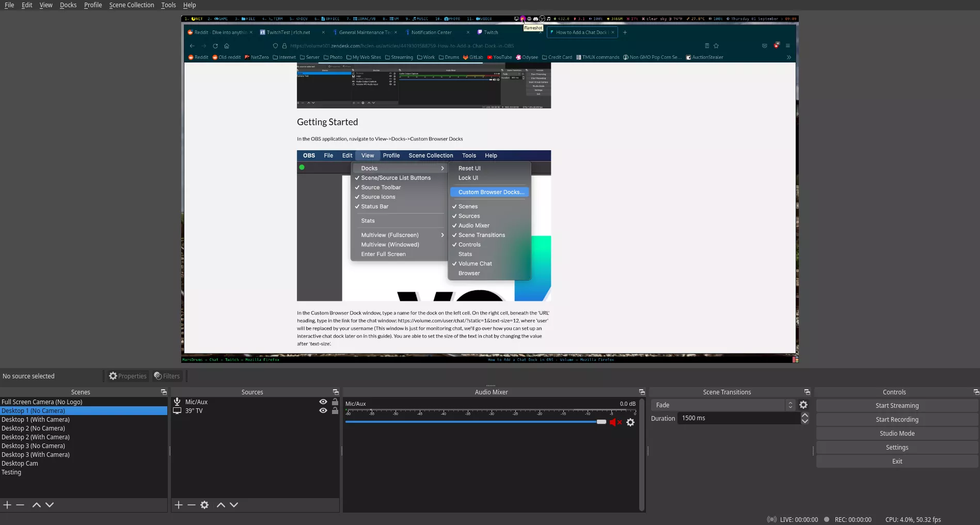Remove the selected source using the minus icon
This screenshot has width=980, height=525.
tap(192, 505)
